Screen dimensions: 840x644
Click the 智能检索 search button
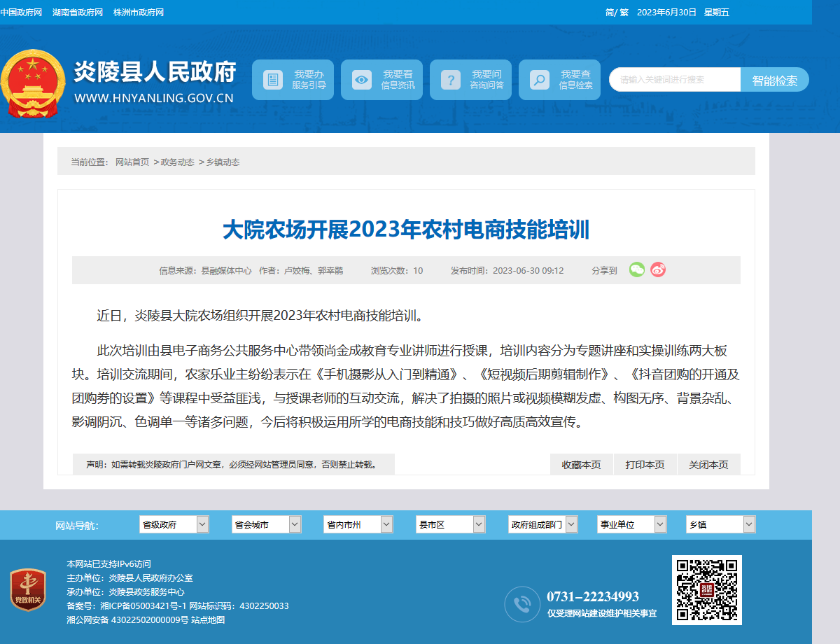click(x=775, y=80)
